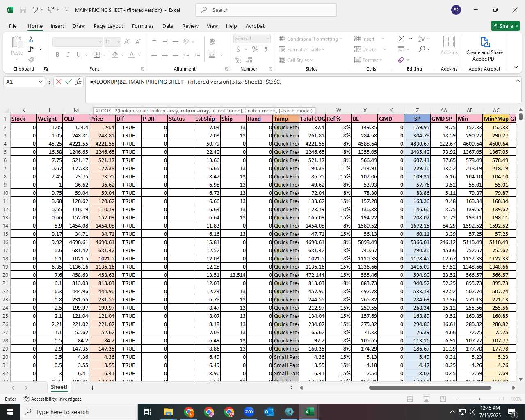Click the Share button

(x=505, y=26)
